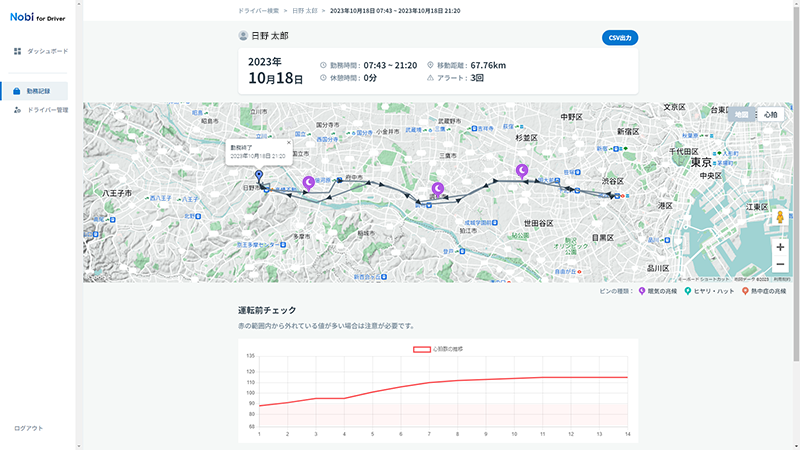Click the page vertical scrollbar

pyautogui.click(x=795, y=200)
